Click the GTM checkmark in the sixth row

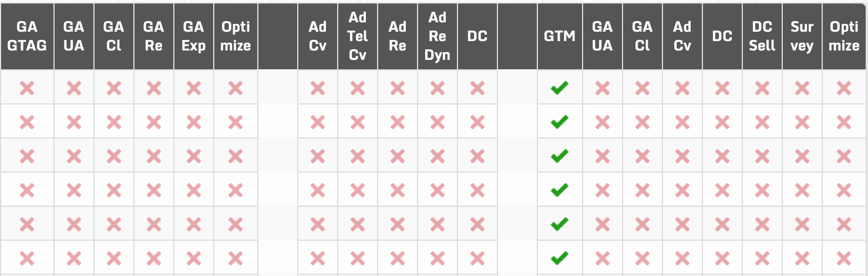coord(559,257)
